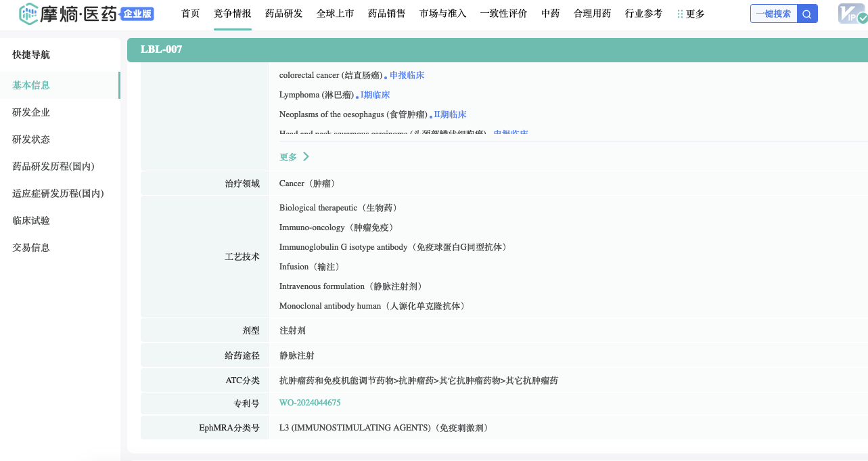Open patent link WO-2024044675
This screenshot has width=868, height=461.
[x=310, y=403]
